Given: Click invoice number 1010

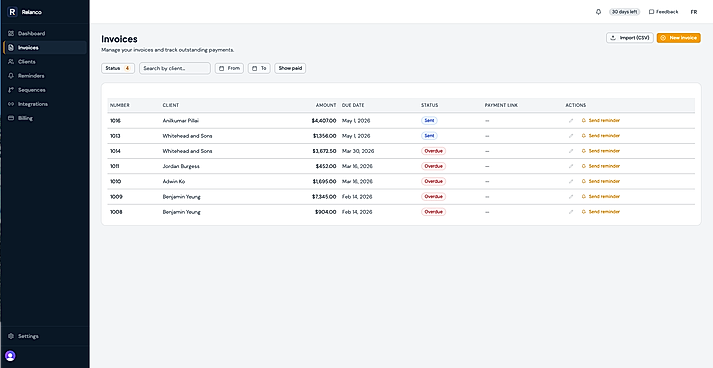Looking at the screenshot, I should click(115, 181).
